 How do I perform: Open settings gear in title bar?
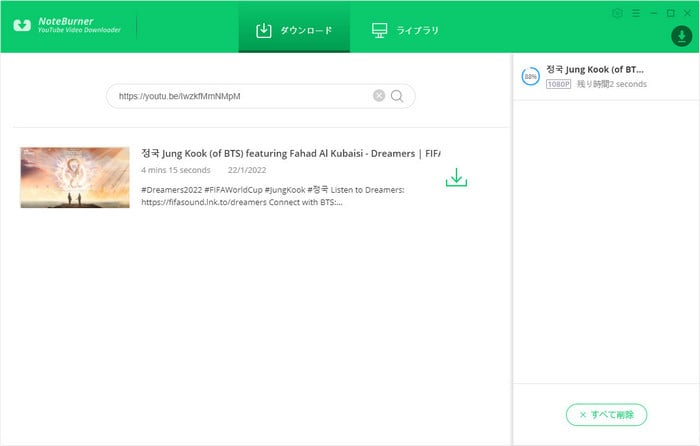[x=617, y=13]
